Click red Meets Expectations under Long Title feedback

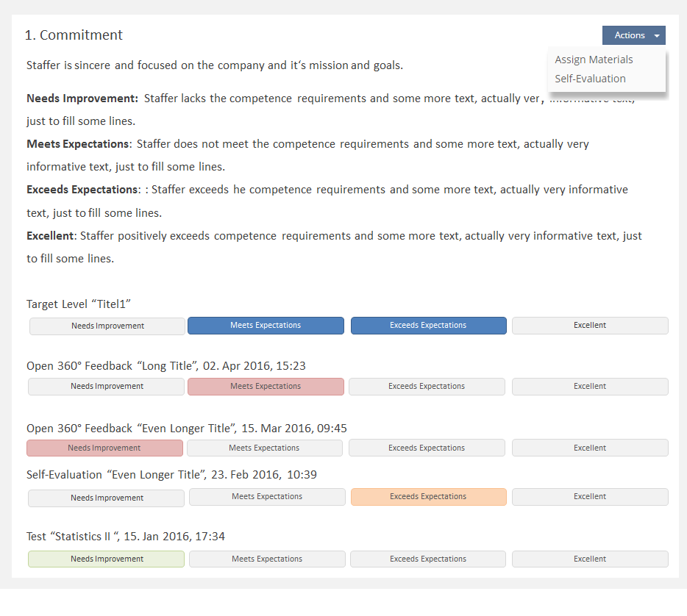(x=266, y=386)
